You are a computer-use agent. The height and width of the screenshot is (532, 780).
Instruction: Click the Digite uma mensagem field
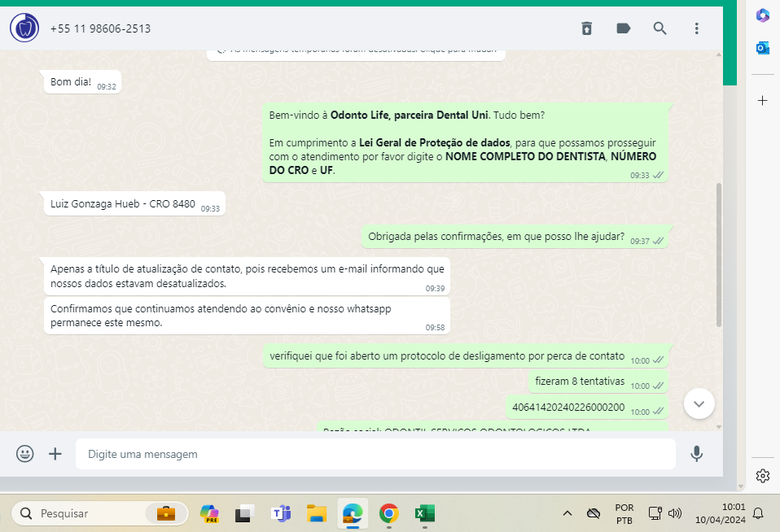(x=375, y=454)
